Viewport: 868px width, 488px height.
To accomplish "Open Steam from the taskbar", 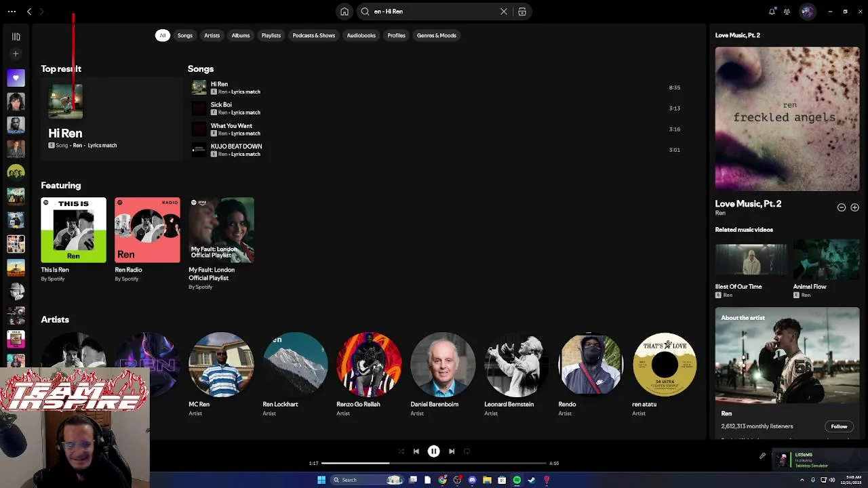I will [x=532, y=480].
